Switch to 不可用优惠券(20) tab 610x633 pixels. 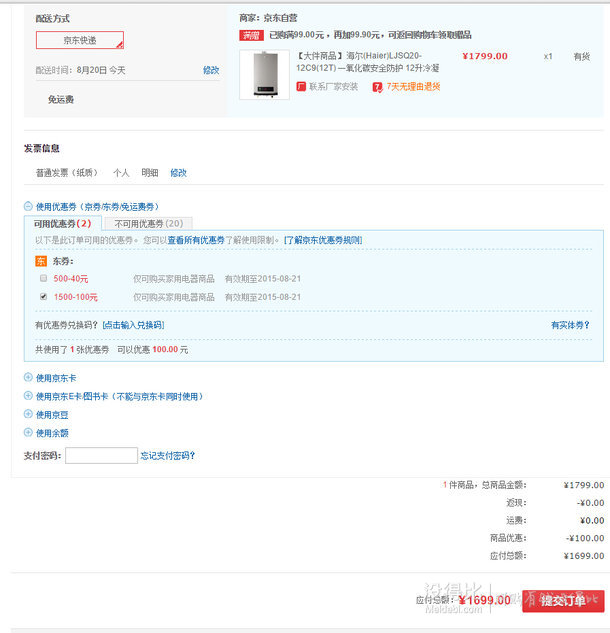tap(149, 224)
